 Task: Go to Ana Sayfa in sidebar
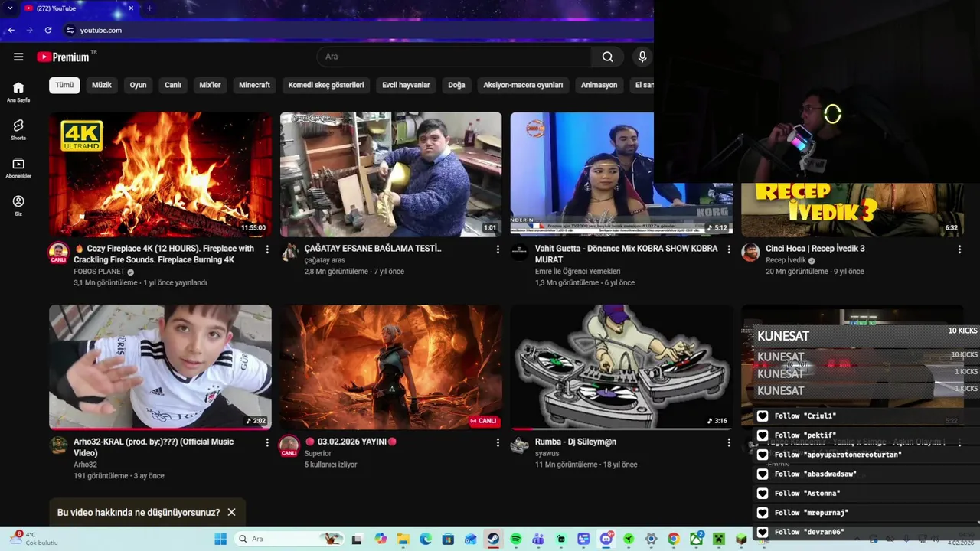click(x=18, y=92)
